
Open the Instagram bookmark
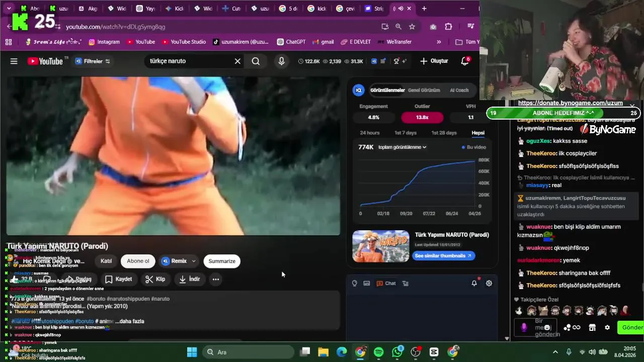coord(104,42)
